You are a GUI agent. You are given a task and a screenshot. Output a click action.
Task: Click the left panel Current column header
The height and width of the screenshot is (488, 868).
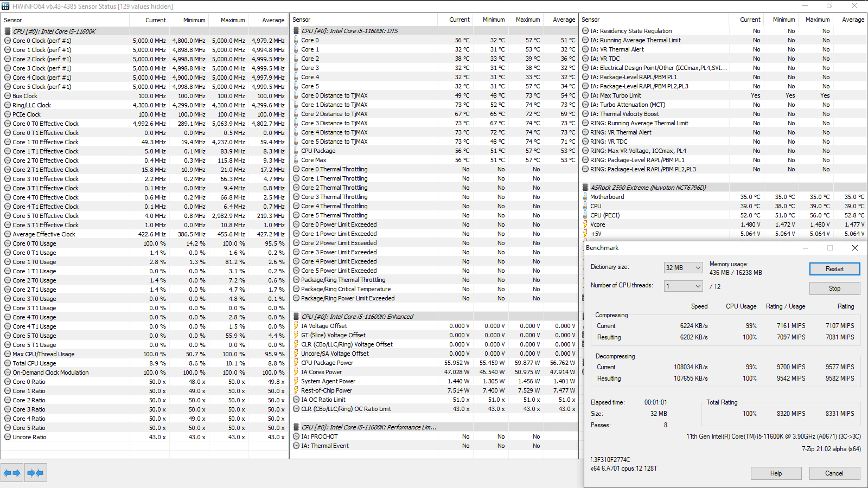pyautogui.click(x=156, y=20)
